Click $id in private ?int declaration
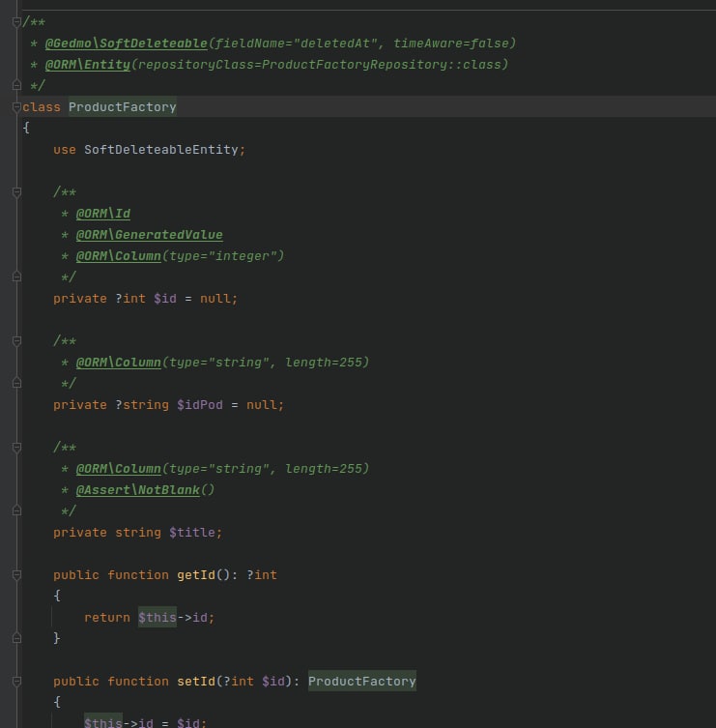716x728 pixels. click(x=164, y=299)
